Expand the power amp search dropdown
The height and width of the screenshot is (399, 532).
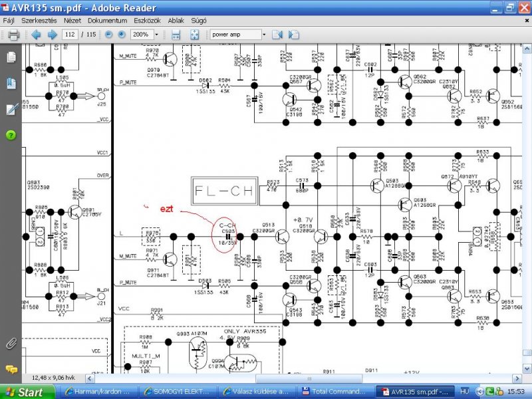point(264,35)
